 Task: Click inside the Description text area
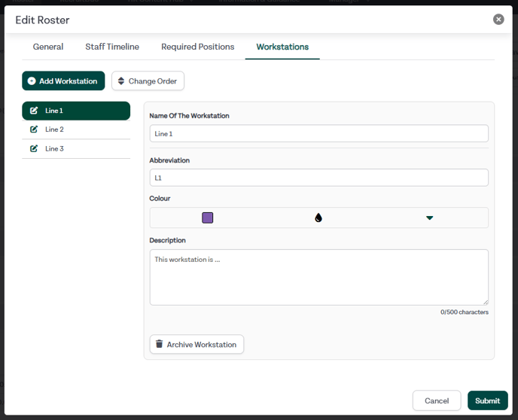point(318,277)
